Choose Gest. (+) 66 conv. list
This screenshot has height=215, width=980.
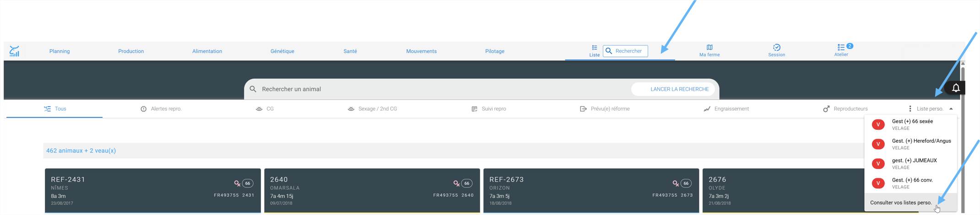pos(911,183)
